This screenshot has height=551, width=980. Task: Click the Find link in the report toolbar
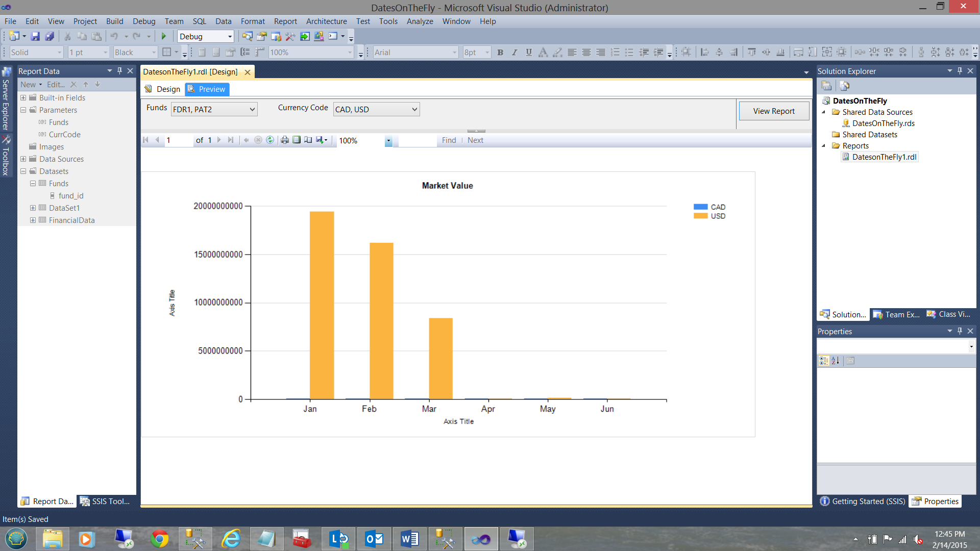click(449, 140)
